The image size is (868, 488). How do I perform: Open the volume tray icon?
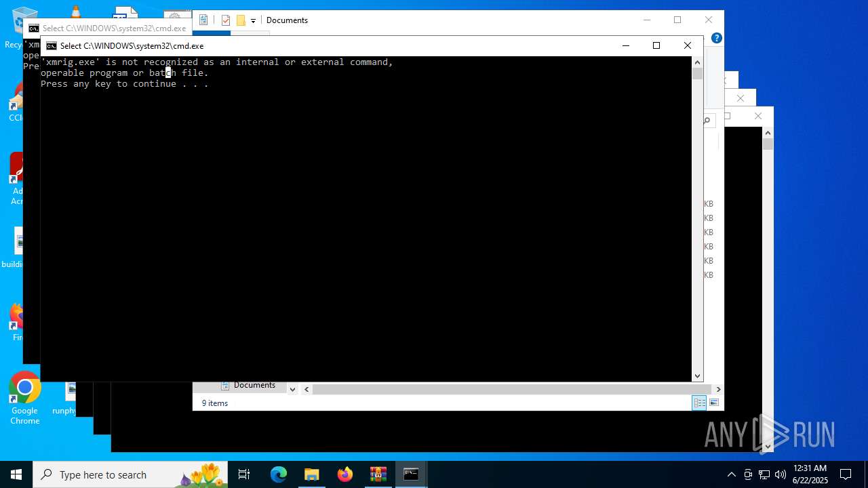tap(780, 474)
